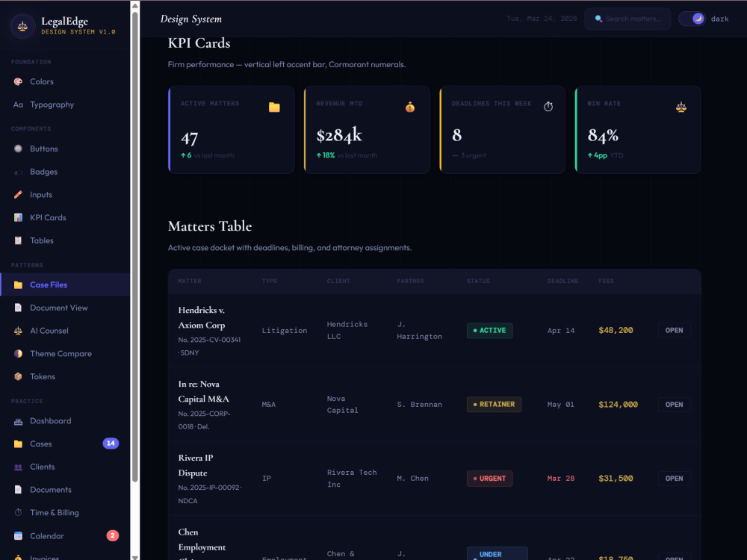The height and width of the screenshot is (560, 747).
Task: Click the 84% win rate value
Action: [603, 136]
